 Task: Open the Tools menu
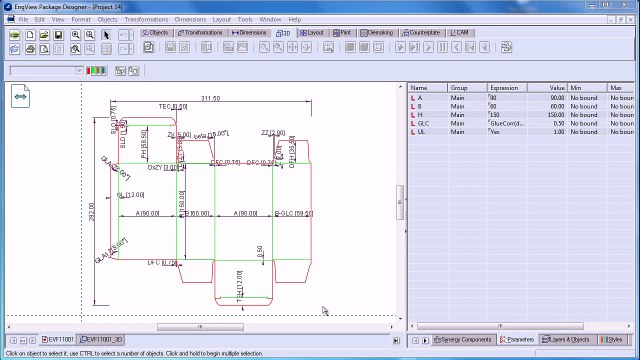[245, 19]
